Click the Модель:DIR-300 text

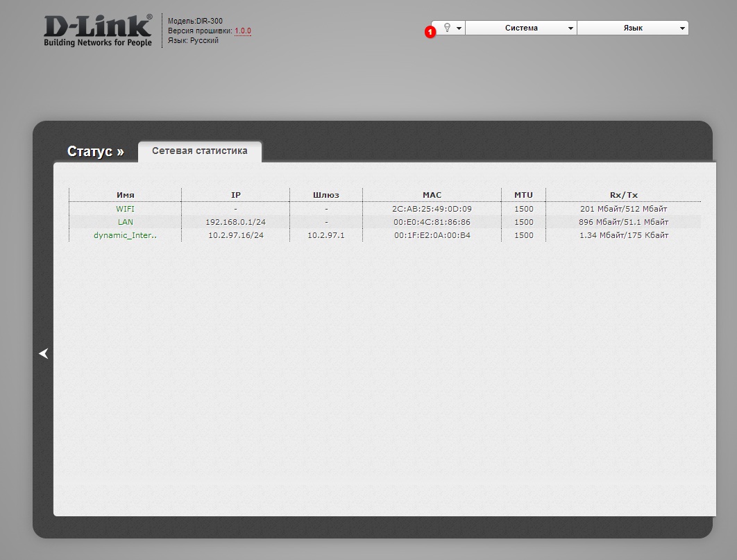195,21
